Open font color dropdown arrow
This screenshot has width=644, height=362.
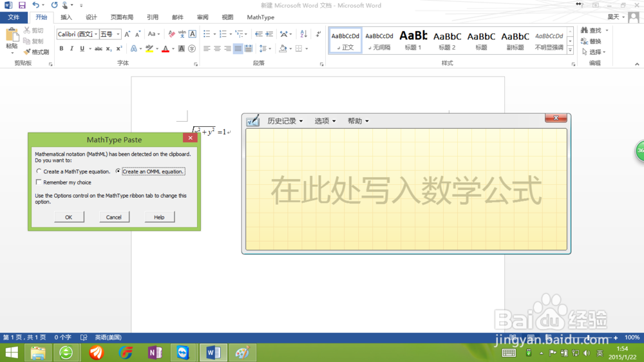coord(173,48)
